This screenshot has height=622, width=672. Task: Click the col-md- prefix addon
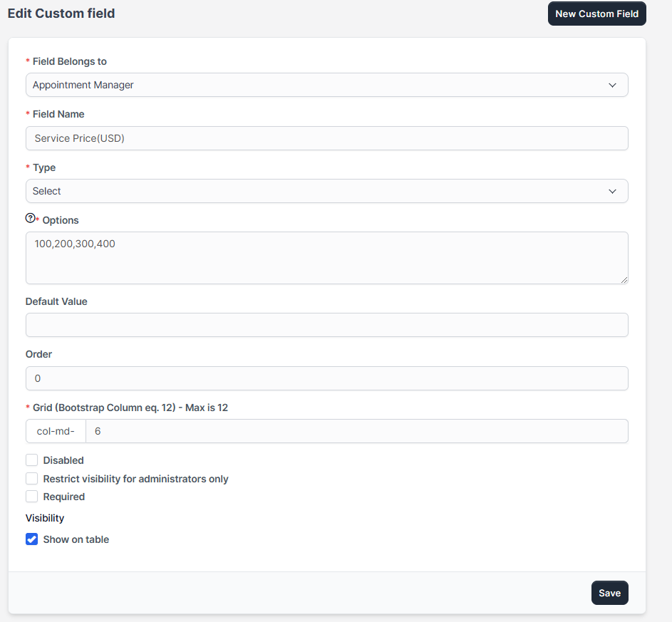pyautogui.click(x=56, y=431)
